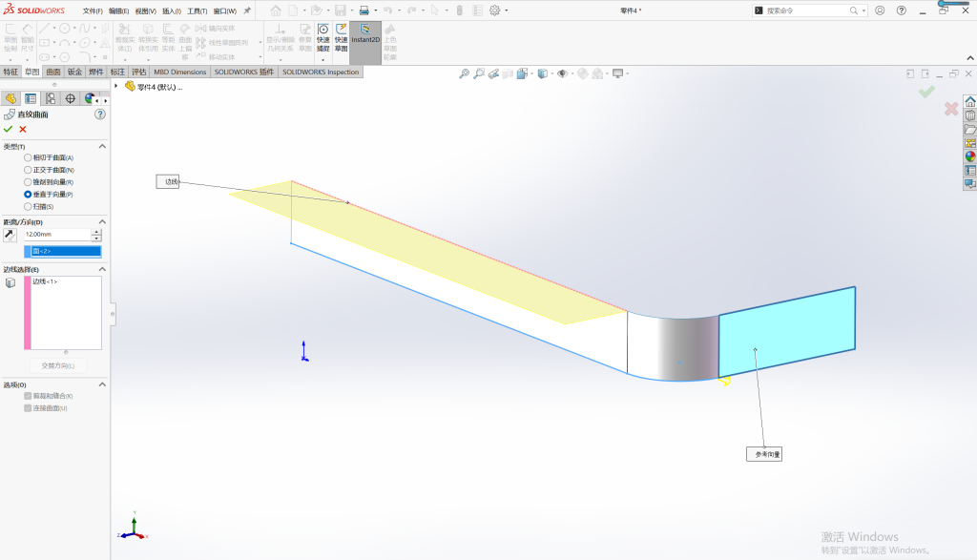
Task: Collapse the 距离/方向 section
Action: coord(102,221)
